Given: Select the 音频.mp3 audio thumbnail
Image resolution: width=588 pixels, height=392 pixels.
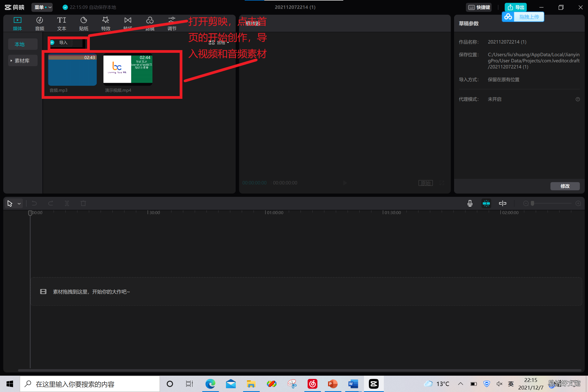Looking at the screenshot, I should point(72,70).
